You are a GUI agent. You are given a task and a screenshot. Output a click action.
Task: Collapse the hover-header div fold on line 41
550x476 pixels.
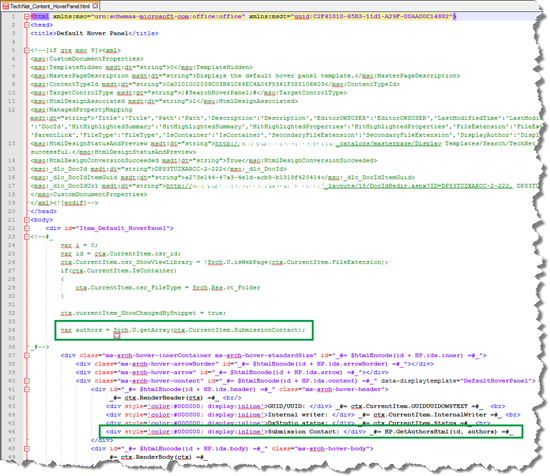(x=27, y=389)
